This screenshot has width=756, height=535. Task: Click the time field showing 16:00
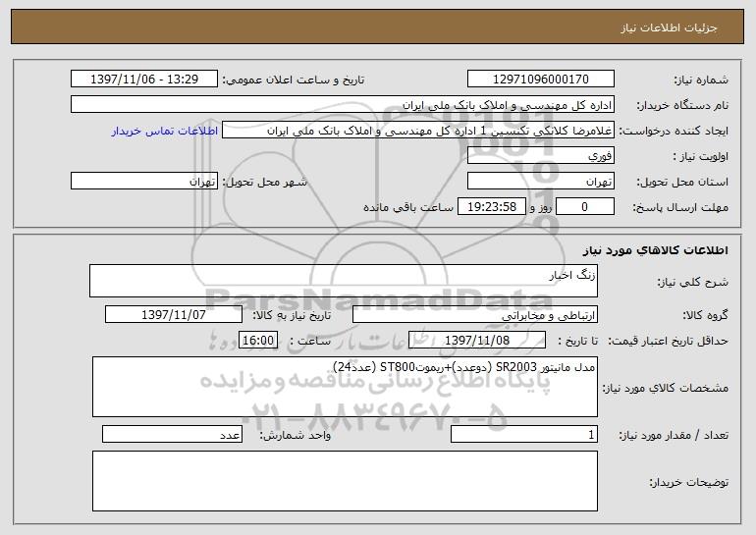tap(258, 341)
